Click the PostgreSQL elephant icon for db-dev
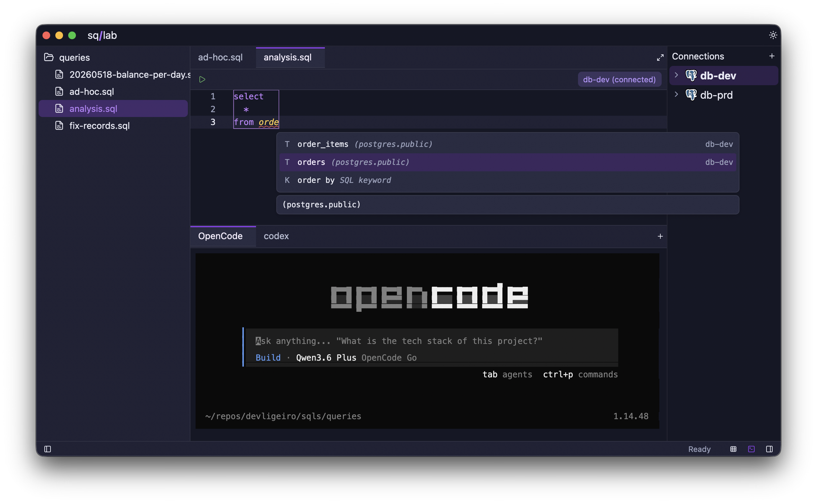This screenshot has width=817, height=504. 691,75
